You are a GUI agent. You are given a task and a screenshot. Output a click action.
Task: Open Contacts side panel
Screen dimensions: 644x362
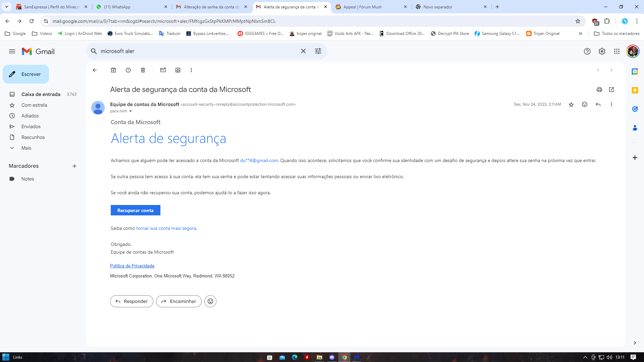point(635,128)
